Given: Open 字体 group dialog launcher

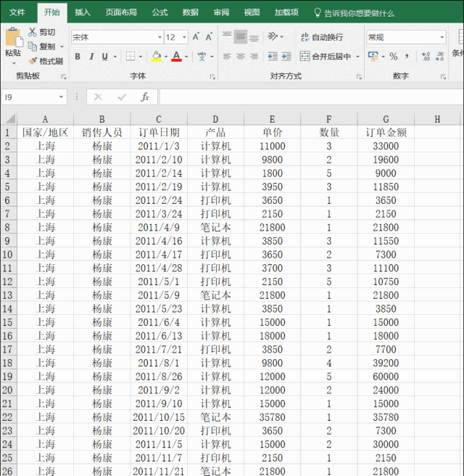Looking at the screenshot, I should click(x=212, y=77).
